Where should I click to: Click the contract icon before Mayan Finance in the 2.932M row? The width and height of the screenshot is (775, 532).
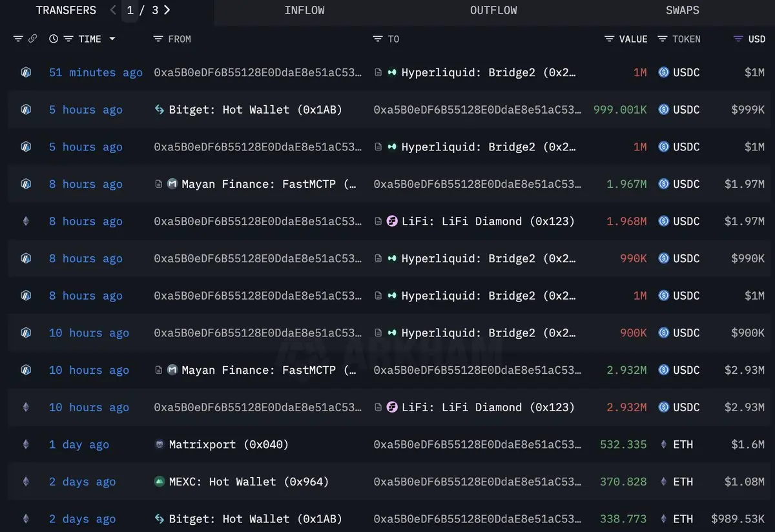click(159, 370)
